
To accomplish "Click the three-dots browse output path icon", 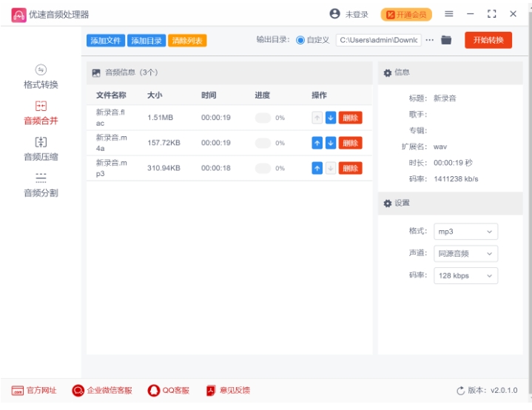I will 430,40.
